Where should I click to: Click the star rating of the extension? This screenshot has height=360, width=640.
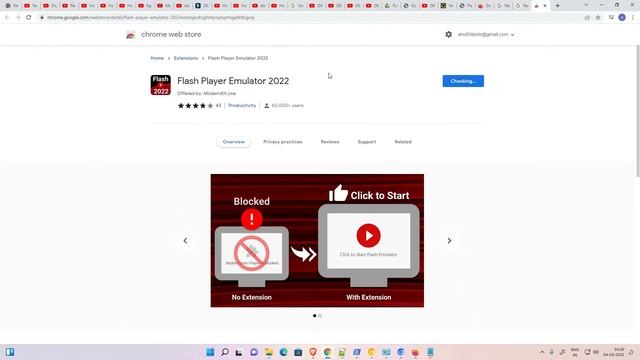(x=195, y=105)
